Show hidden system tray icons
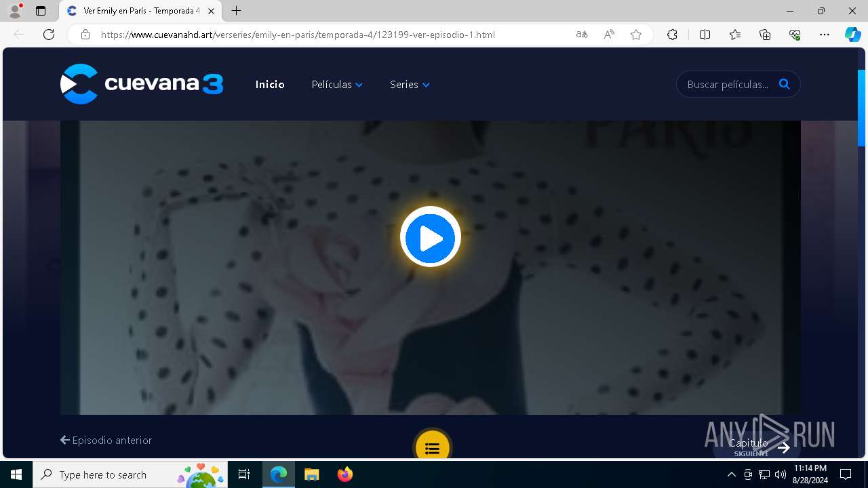The height and width of the screenshot is (488, 868). click(x=731, y=474)
